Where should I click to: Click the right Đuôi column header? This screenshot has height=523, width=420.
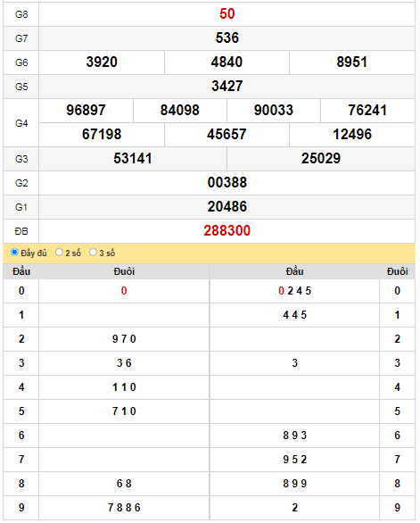click(398, 271)
